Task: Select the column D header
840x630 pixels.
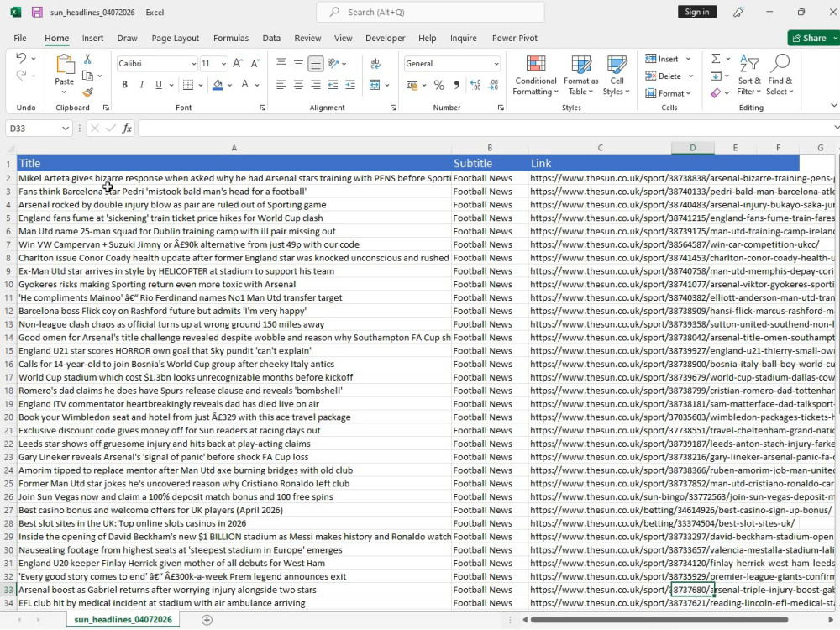Action: pyautogui.click(x=693, y=148)
